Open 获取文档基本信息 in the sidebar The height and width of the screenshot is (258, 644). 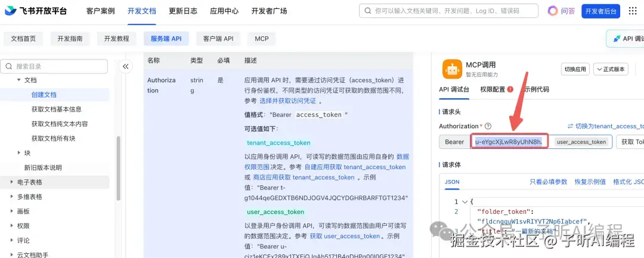[56, 109]
